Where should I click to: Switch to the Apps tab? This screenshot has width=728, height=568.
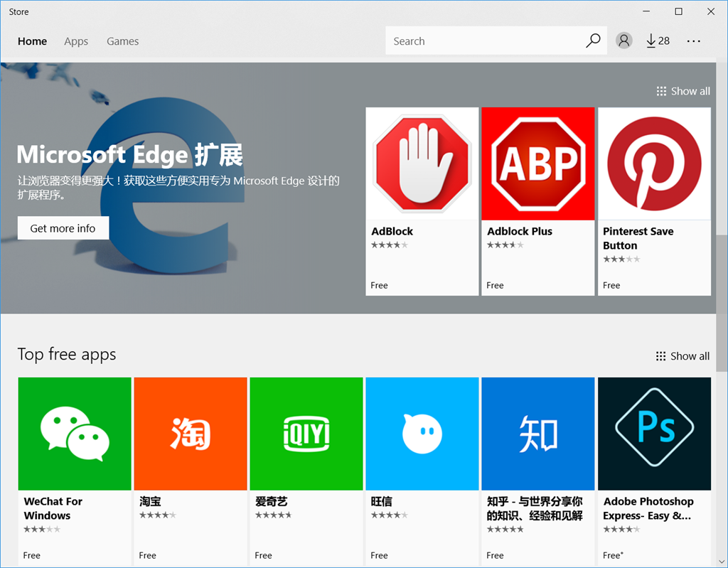click(76, 41)
